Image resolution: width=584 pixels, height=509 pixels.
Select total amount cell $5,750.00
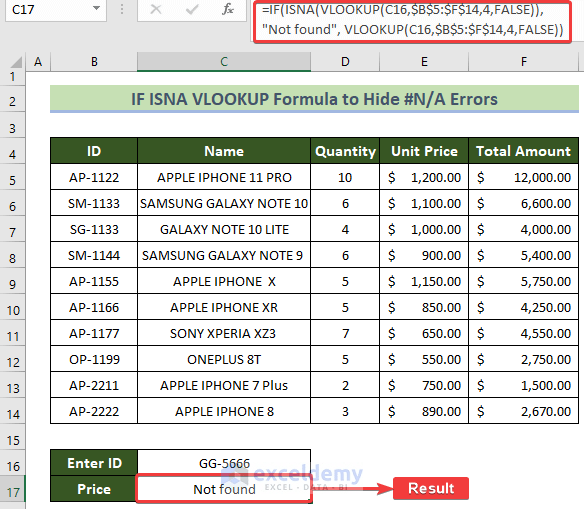click(x=523, y=281)
